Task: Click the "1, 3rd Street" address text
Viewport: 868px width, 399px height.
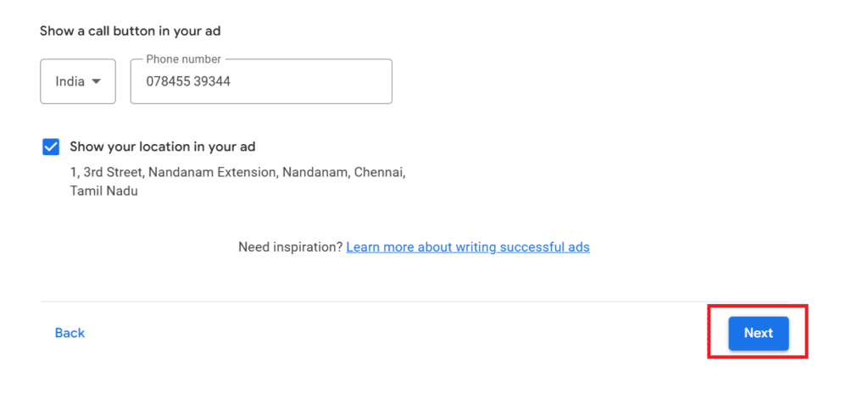Action: (108, 172)
